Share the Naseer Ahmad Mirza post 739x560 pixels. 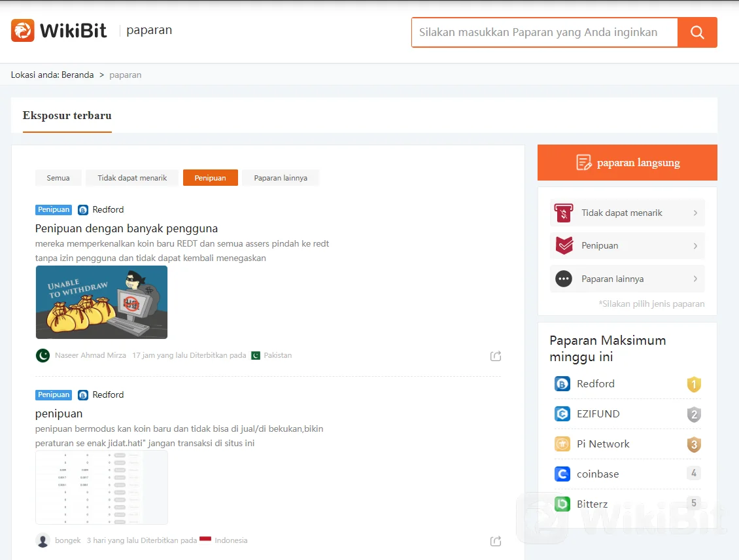tap(495, 356)
